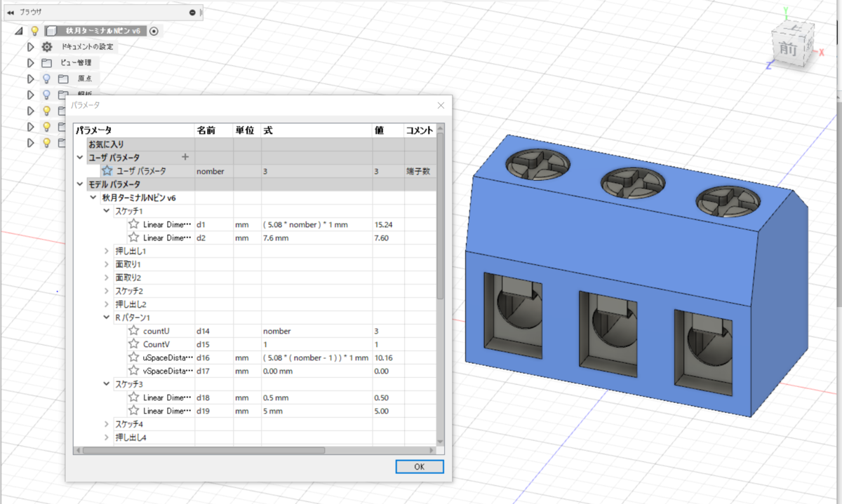Click OK button in parameter dialog
Image resolution: width=842 pixels, height=504 pixels.
point(420,467)
